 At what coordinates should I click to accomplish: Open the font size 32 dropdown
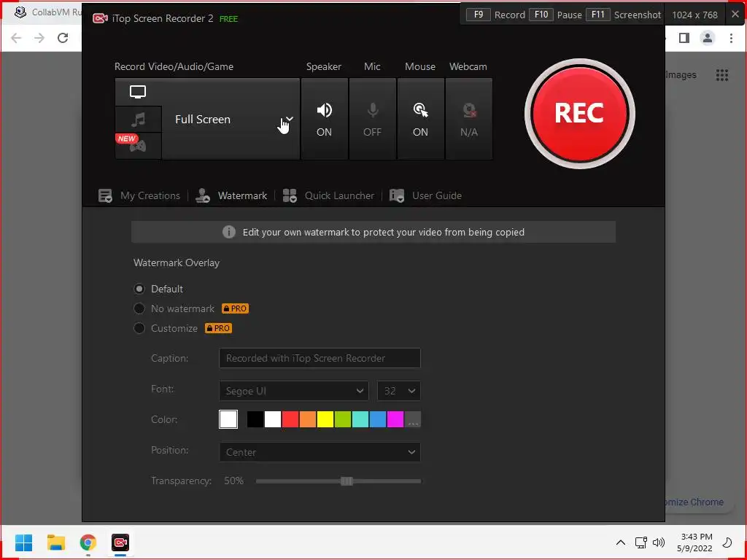pos(399,391)
